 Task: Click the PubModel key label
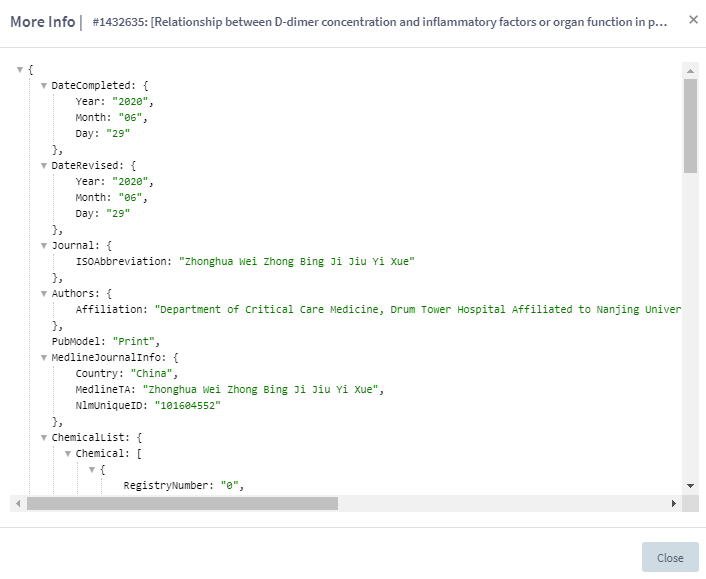coord(76,342)
